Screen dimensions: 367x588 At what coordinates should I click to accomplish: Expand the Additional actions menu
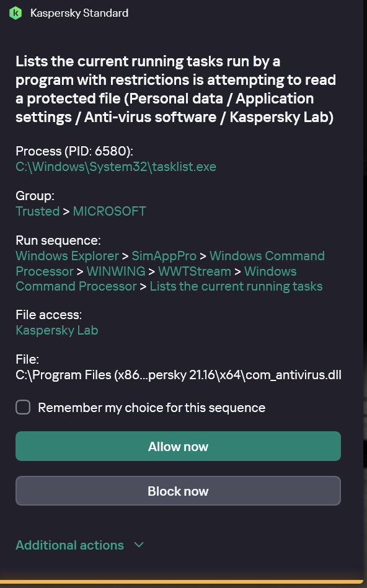click(70, 545)
